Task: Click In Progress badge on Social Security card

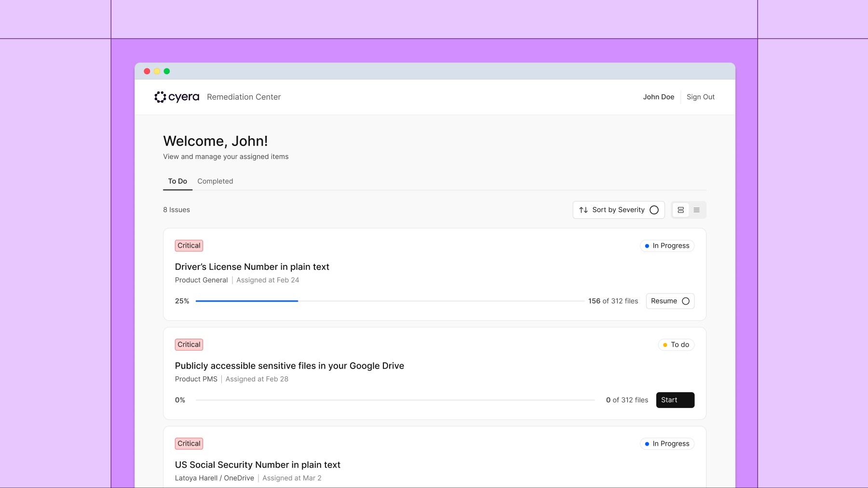Action: click(667, 444)
